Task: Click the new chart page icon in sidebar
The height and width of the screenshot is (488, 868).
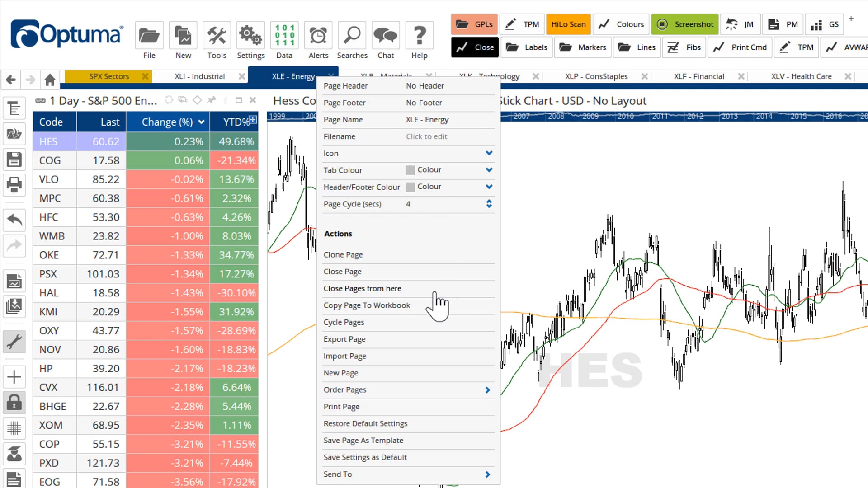Action: 14,282
